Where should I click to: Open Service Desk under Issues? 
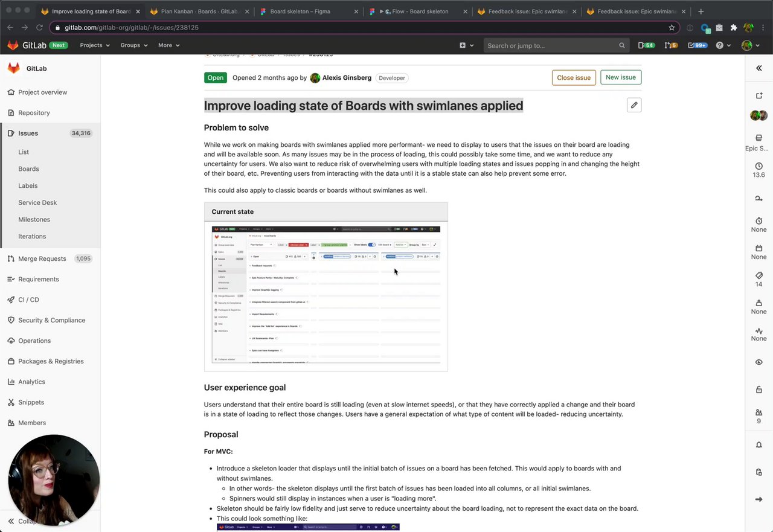click(37, 203)
